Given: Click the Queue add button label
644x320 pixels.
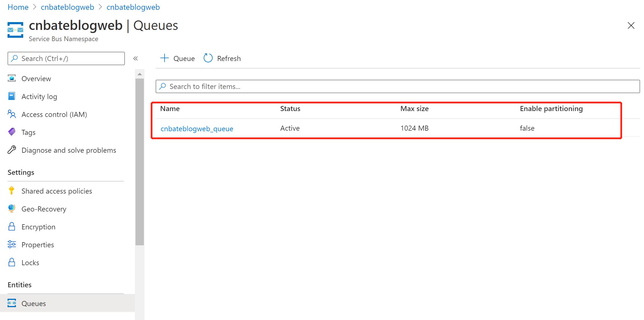Looking at the screenshot, I should click(184, 58).
